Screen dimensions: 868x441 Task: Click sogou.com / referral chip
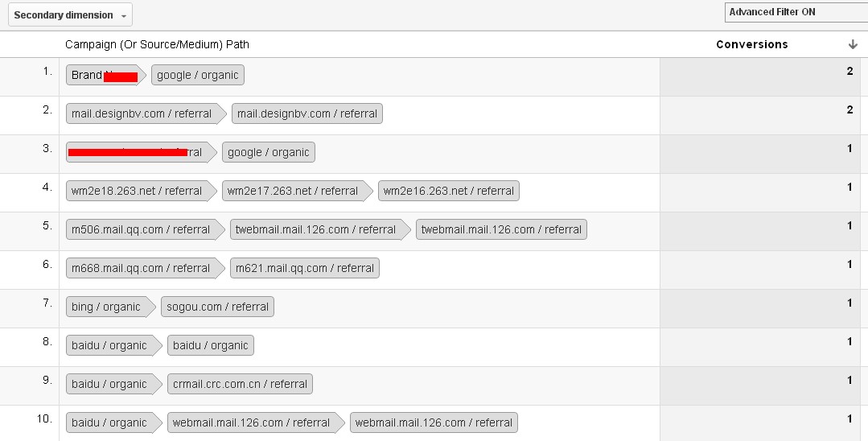pos(217,307)
